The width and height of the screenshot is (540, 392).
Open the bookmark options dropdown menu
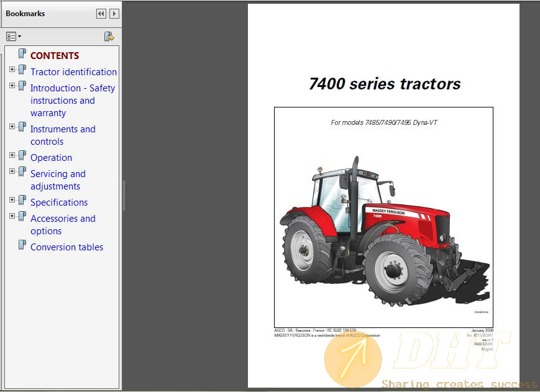tap(14, 37)
